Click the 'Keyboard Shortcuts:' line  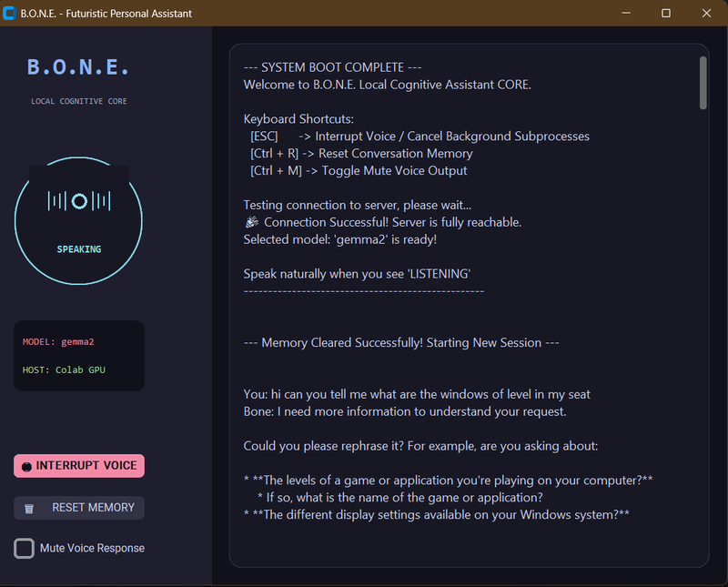298,119
